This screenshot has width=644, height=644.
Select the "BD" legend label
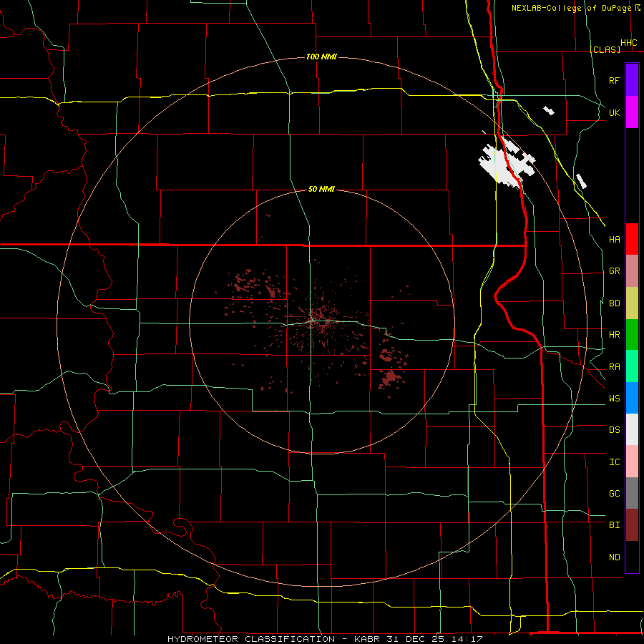[614, 303]
